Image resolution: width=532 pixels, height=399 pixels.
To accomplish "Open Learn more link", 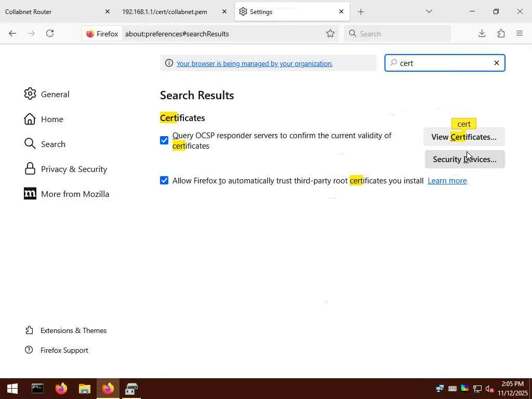I will point(447,180).
